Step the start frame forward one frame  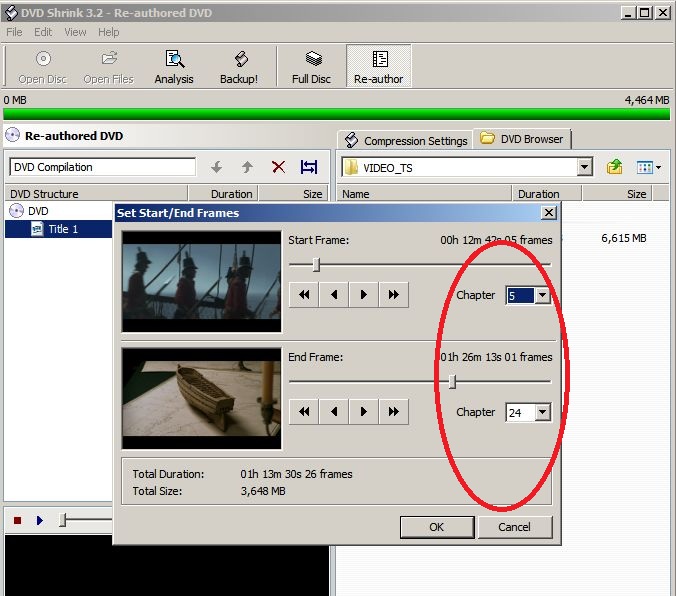(363, 295)
